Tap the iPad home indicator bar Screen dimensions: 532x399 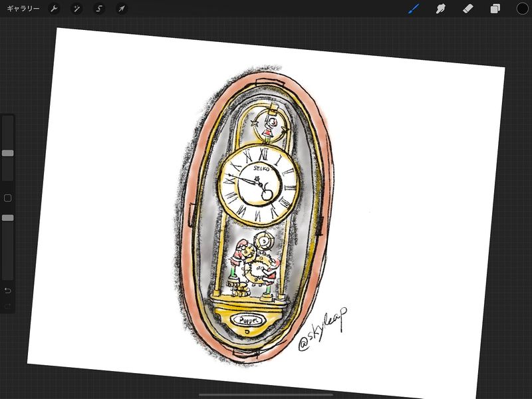click(x=266, y=394)
